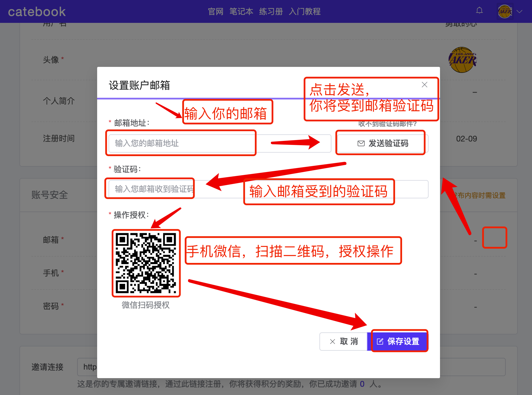Open the 练习册 menu item
Viewport: 532px width, 395px height.
click(271, 11)
